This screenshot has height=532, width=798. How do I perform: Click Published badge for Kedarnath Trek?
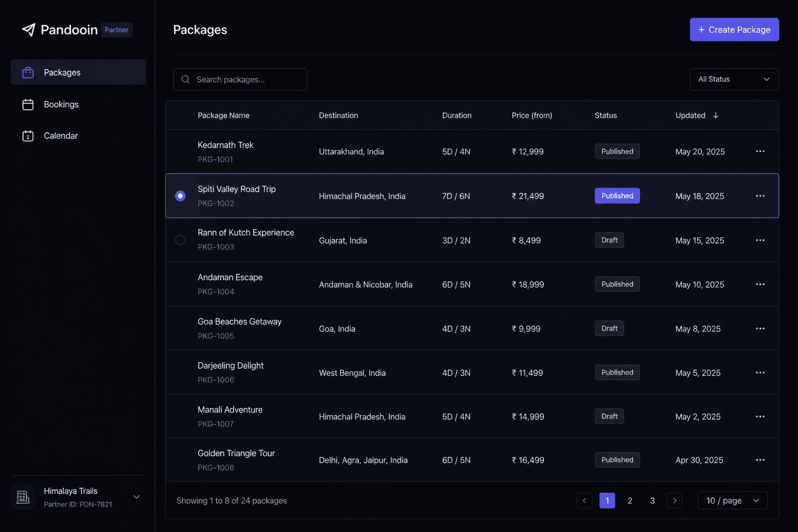click(x=617, y=151)
